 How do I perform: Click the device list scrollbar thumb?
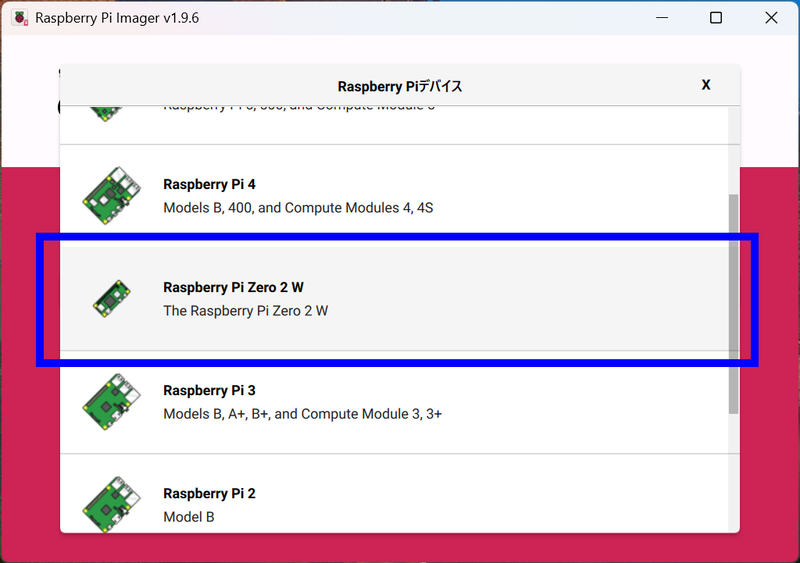pyautogui.click(x=733, y=304)
